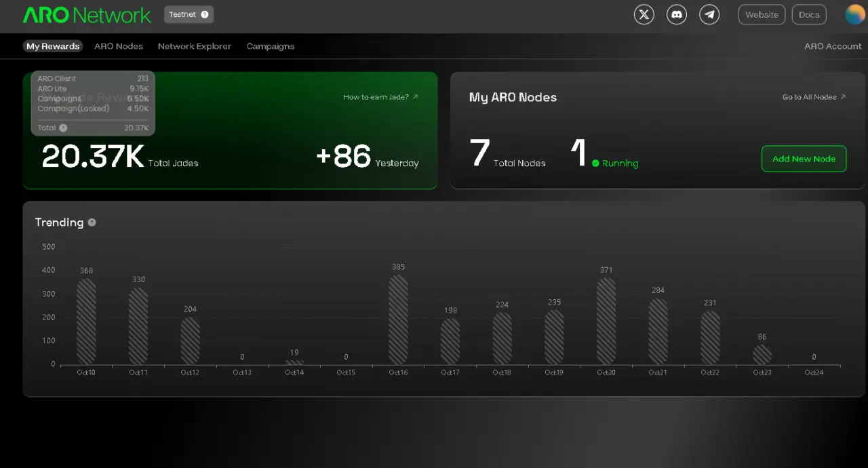Click the green Running status dot
This screenshot has height=468, width=868.
coord(595,163)
